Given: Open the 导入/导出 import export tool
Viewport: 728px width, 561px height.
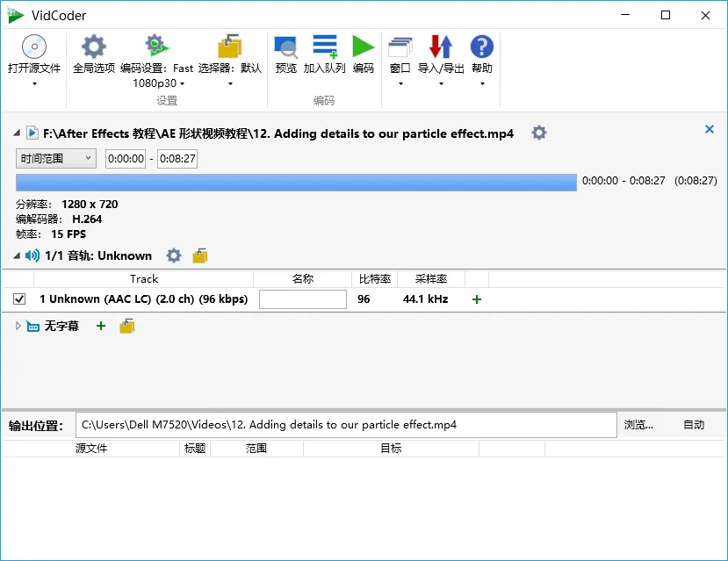Looking at the screenshot, I should coord(441,57).
